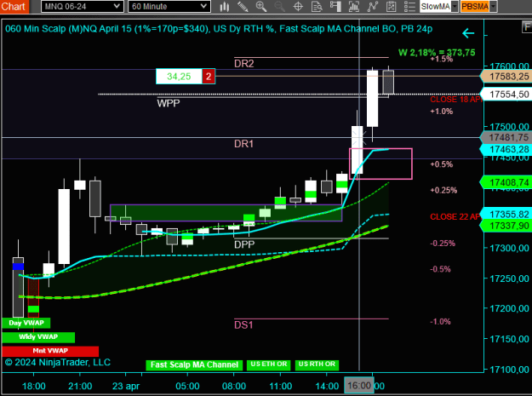
Task: Click the +1.0% level label
Action: 442,112
